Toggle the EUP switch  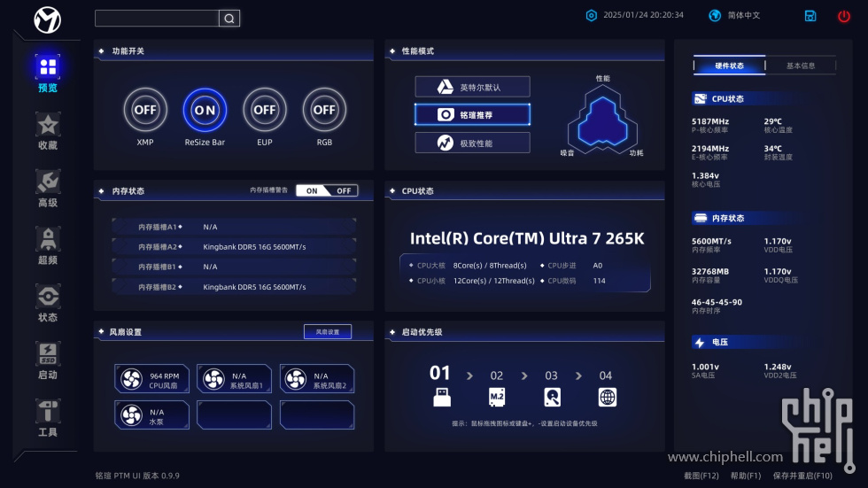(x=265, y=110)
